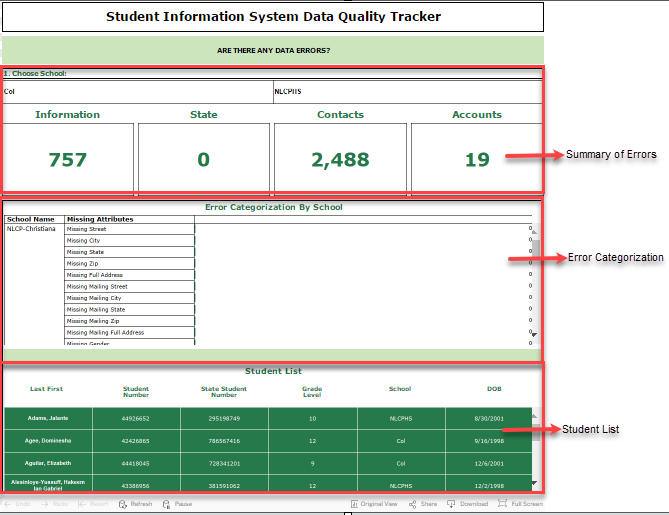This screenshot has width=669, height=515.
Task: Click the up arrow of Error Categorization scrollbar
Action: pos(534,232)
